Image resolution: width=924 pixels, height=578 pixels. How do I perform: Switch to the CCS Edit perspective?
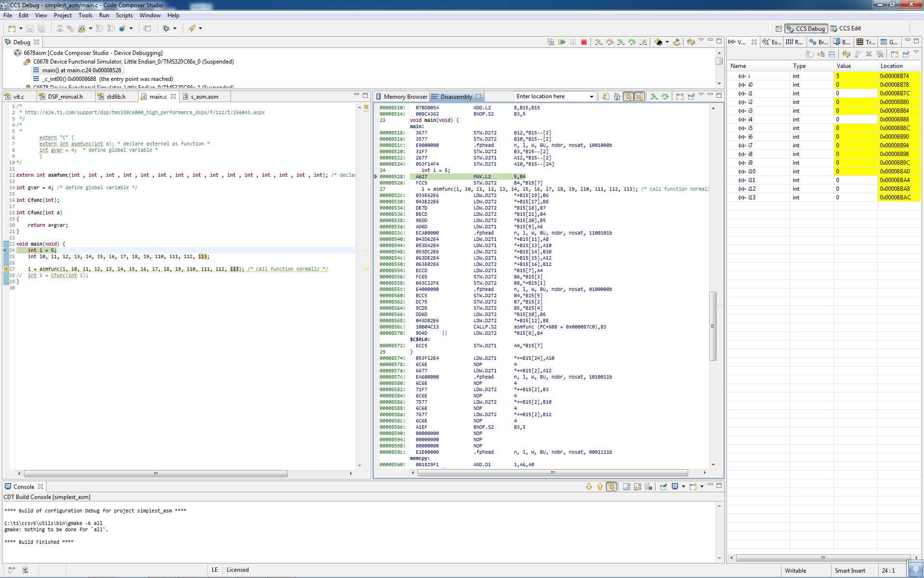(849, 28)
